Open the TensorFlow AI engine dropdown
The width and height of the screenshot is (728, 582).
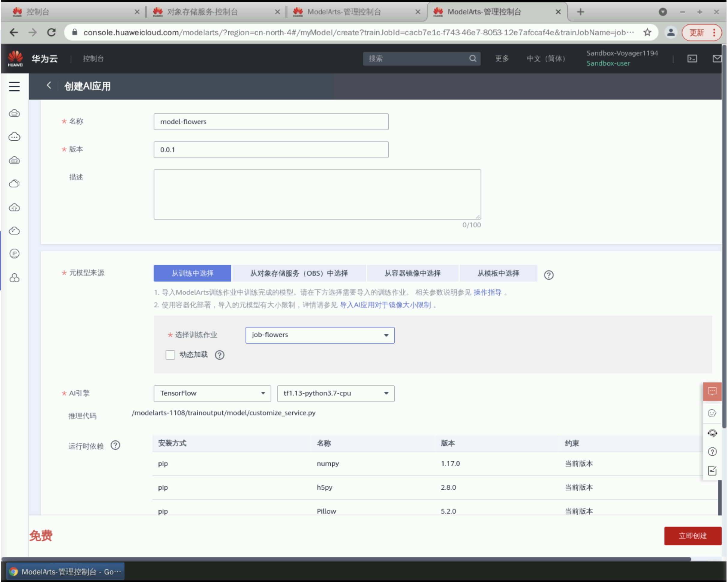(212, 393)
